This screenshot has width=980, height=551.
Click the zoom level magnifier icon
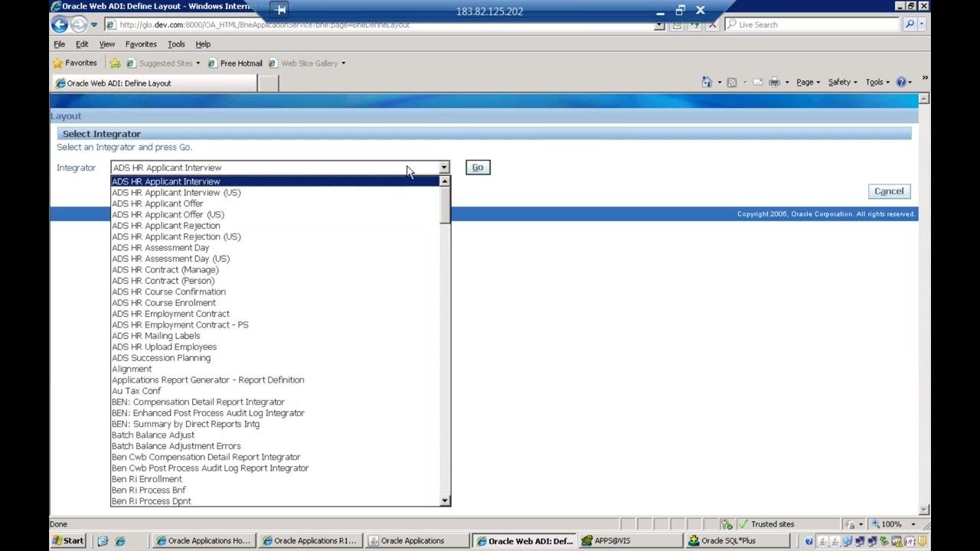click(x=875, y=524)
